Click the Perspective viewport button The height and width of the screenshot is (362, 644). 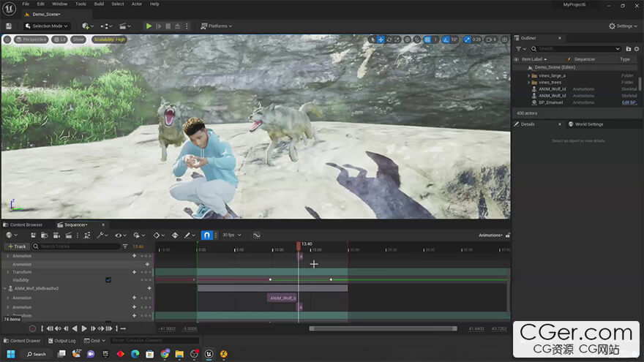31,39
